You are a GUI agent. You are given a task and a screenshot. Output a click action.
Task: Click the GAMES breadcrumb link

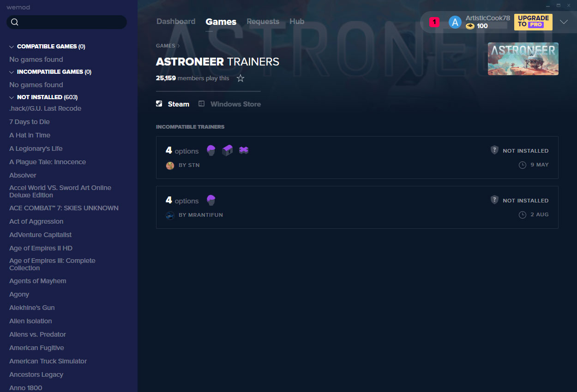pos(166,46)
